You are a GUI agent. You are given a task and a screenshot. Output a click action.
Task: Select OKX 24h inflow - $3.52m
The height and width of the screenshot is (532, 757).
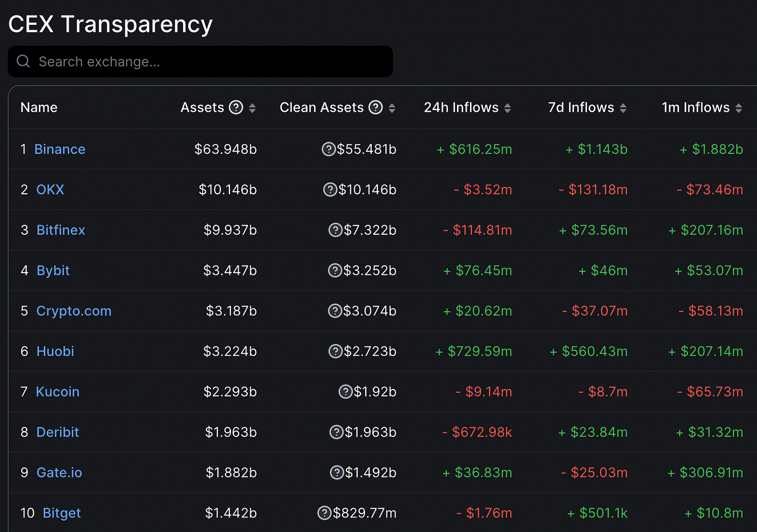tap(483, 190)
